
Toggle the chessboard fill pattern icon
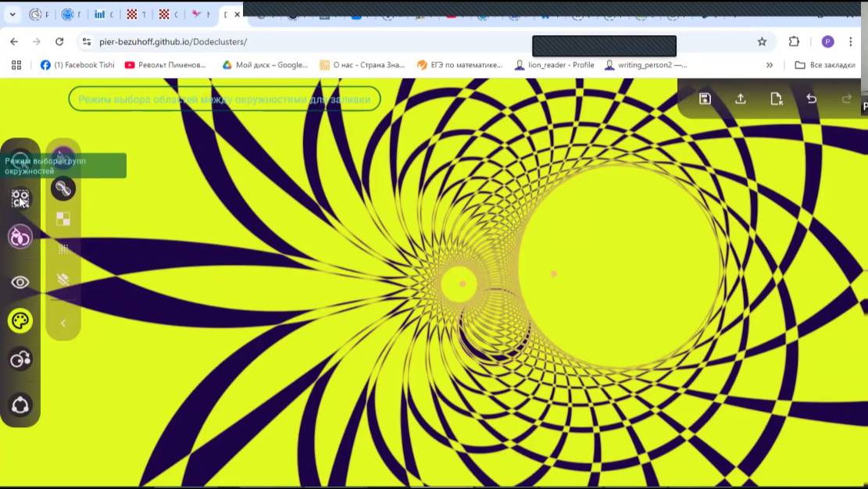[x=63, y=220]
